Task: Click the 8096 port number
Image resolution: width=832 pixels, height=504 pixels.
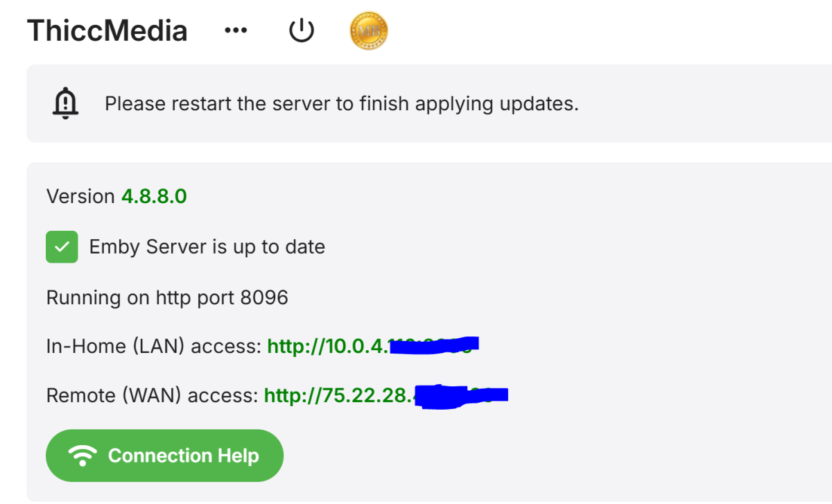Action: (264, 297)
